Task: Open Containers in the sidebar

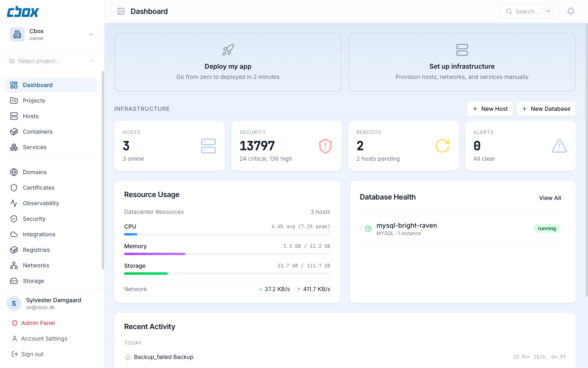Action: [x=38, y=132]
